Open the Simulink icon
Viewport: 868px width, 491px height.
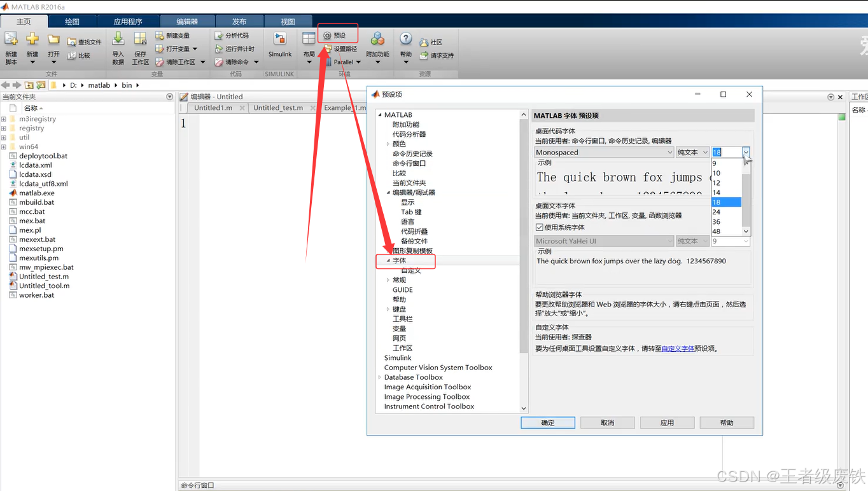pos(279,39)
